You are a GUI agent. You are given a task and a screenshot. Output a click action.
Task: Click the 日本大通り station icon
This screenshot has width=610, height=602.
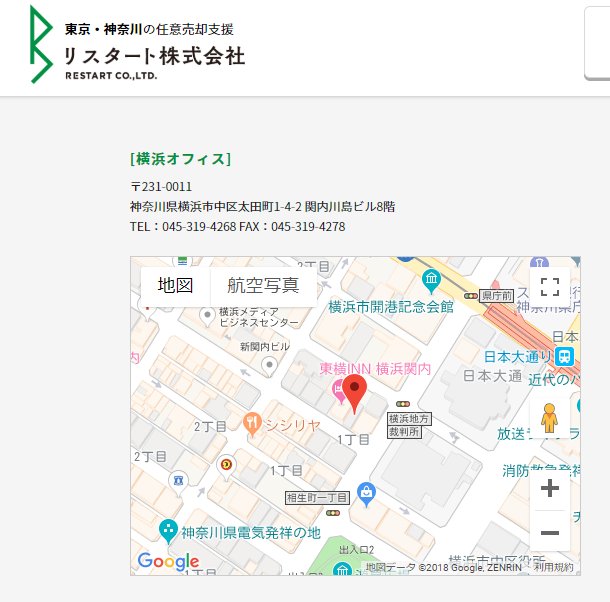pyautogui.click(x=564, y=356)
